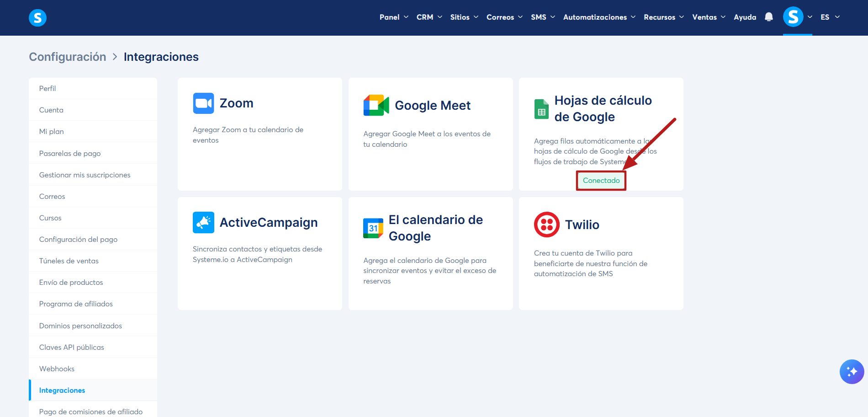Click the Zoom card description text

(x=248, y=135)
